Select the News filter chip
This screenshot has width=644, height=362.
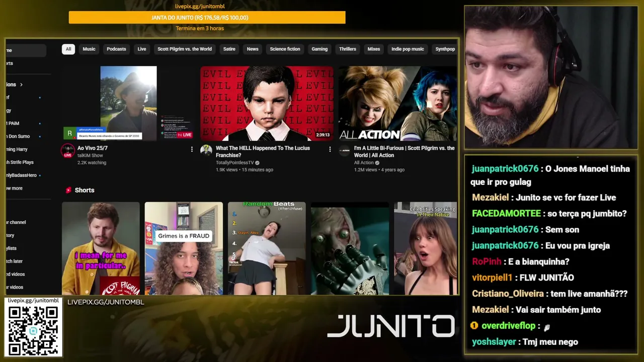pos(253,49)
